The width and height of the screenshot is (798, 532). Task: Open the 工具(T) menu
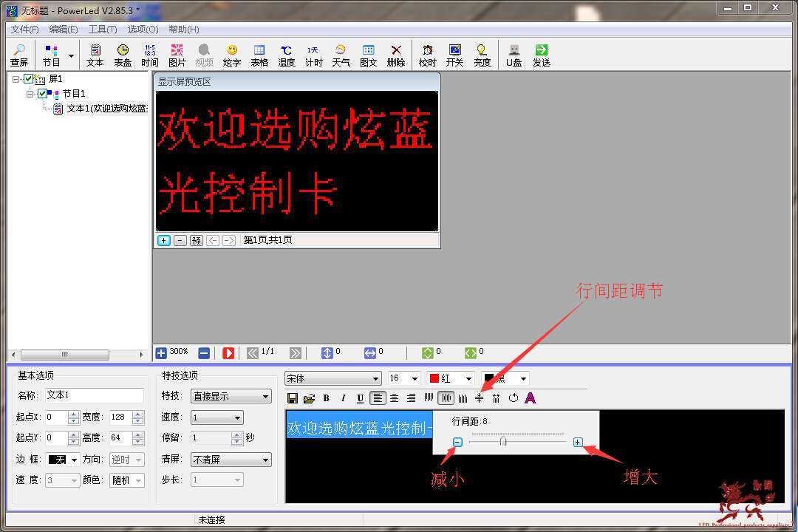pyautogui.click(x=103, y=29)
